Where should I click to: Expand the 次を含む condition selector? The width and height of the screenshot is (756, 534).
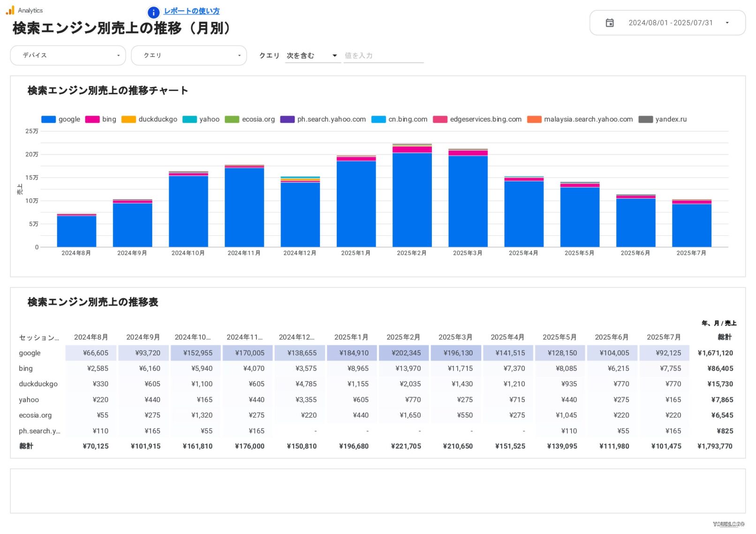(312, 56)
